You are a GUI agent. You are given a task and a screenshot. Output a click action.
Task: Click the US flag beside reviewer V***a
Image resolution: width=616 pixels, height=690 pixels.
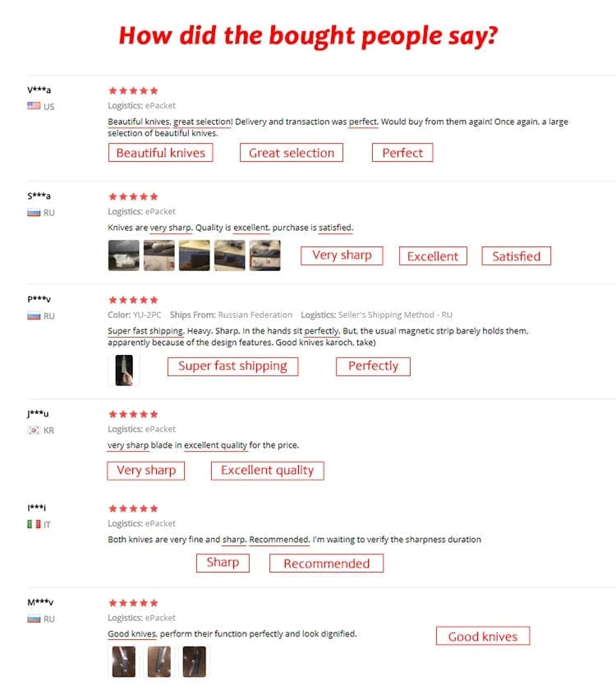pos(34,106)
